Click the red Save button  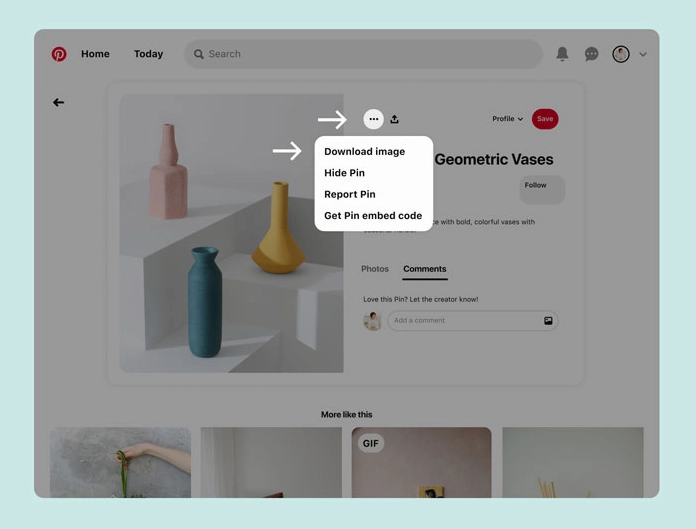click(545, 119)
